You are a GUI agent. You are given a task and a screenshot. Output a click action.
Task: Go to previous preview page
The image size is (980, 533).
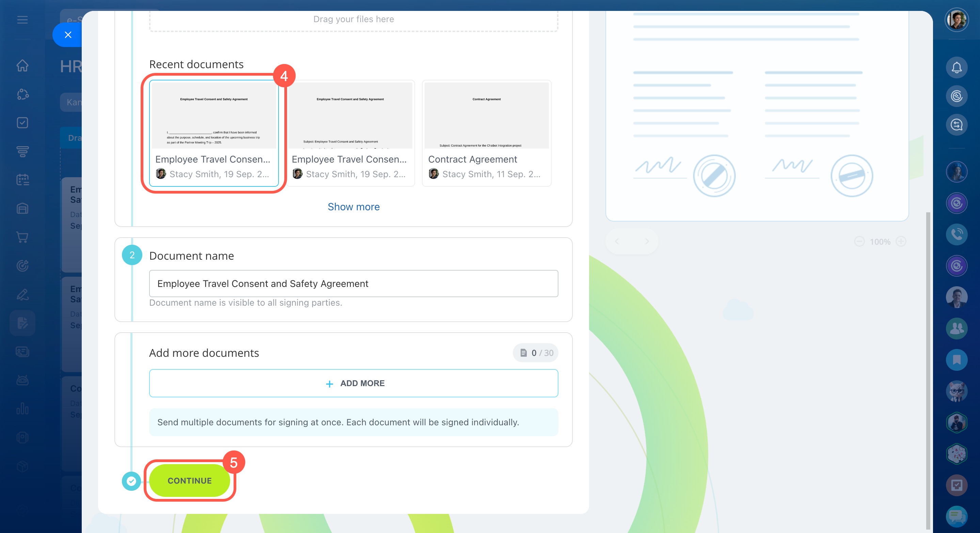pos(617,241)
